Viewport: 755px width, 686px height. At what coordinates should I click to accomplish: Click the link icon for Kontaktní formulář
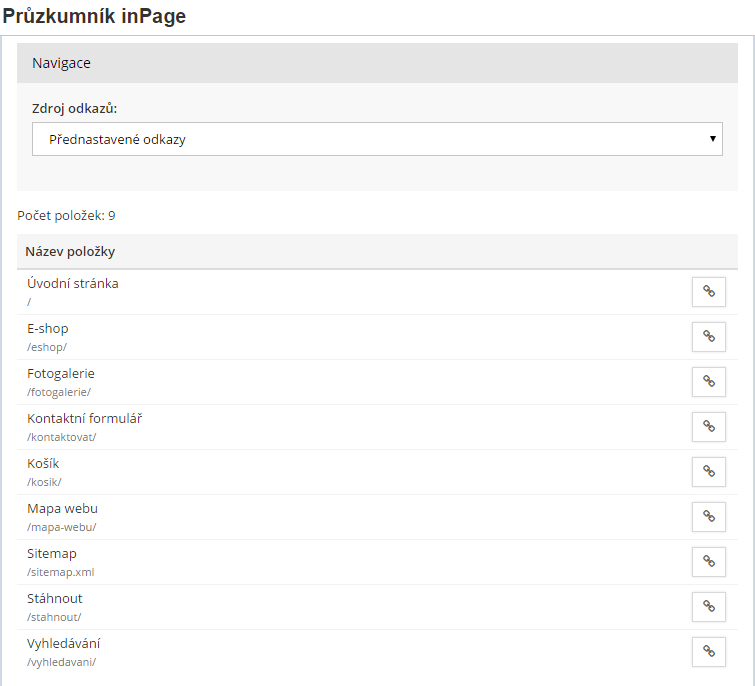[708, 426]
